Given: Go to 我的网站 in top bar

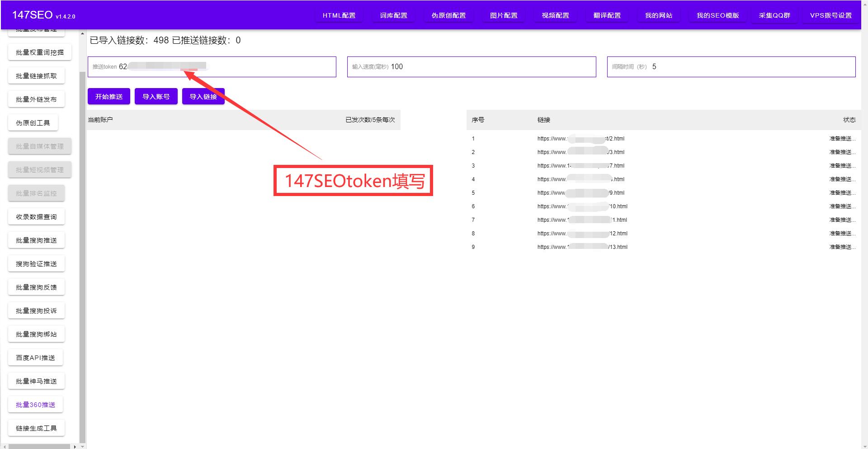Looking at the screenshot, I should tap(659, 15).
